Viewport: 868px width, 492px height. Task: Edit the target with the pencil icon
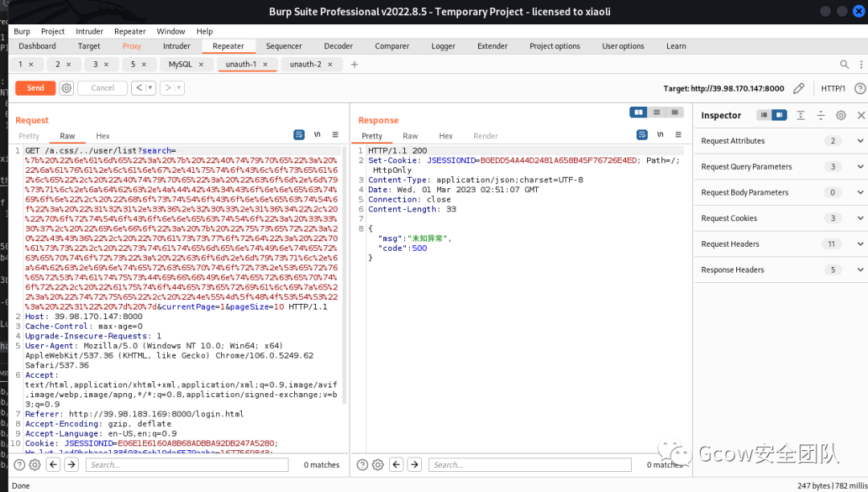coord(799,88)
